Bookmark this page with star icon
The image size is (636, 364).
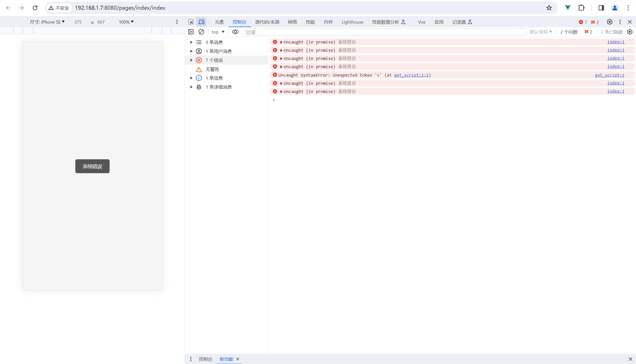[x=549, y=8]
